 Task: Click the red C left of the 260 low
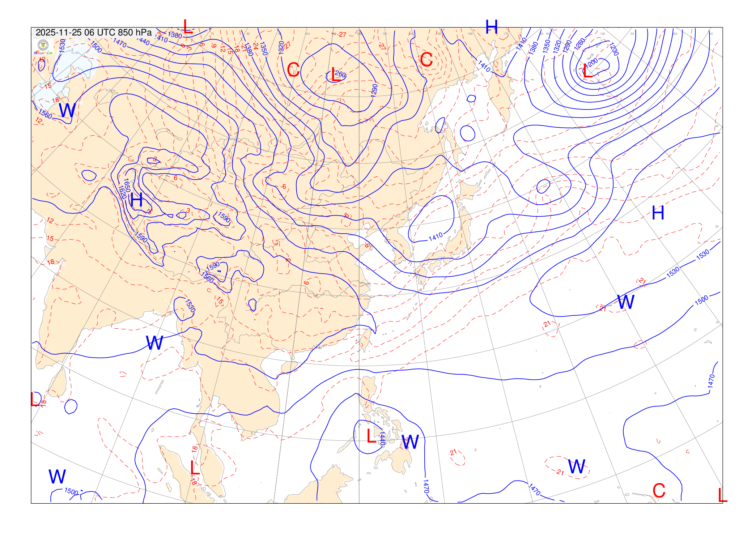click(x=293, y=70)
